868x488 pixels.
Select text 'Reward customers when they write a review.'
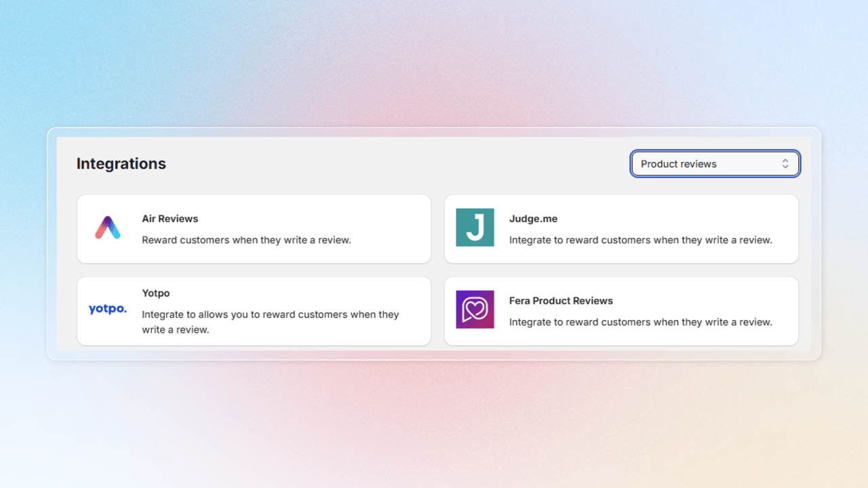[x=246, y=240]
